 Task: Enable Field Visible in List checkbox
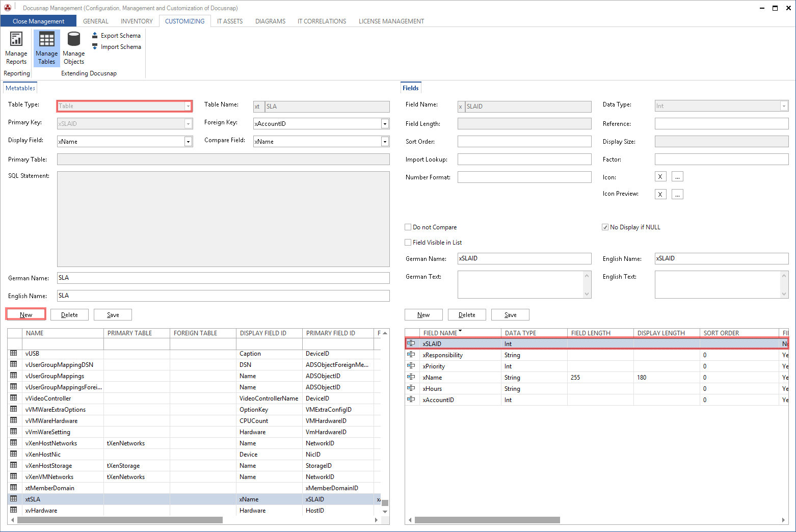pos(408,243)
